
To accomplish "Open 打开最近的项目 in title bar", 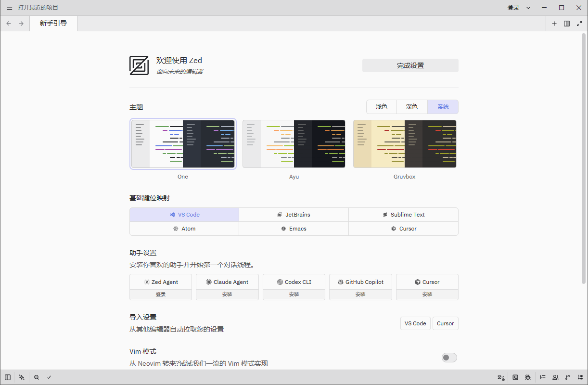I will pyautogui.click(x=38, y=8).
